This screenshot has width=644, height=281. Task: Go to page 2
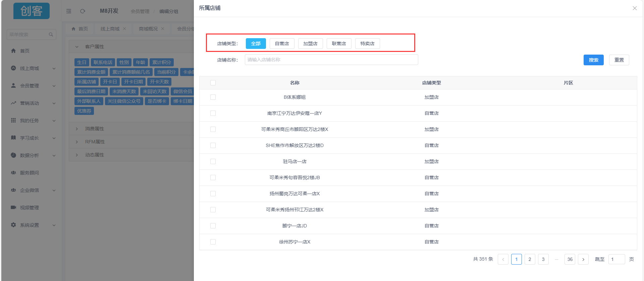530,259
